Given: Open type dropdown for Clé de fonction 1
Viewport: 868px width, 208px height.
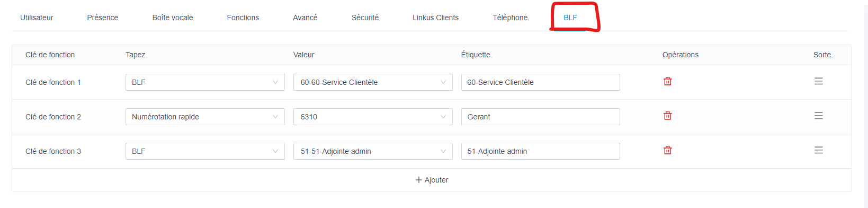Looking at the screenshot, I should [205, 82].
